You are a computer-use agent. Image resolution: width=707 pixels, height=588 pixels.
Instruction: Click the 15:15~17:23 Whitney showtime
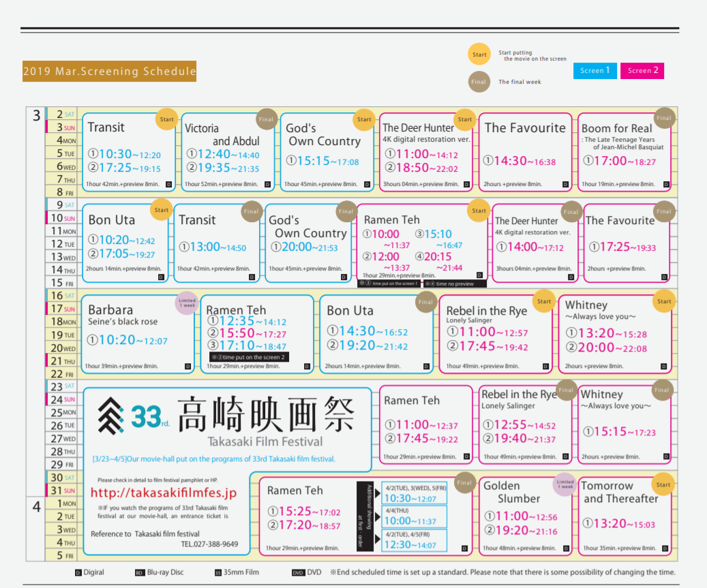click(619, 432)
